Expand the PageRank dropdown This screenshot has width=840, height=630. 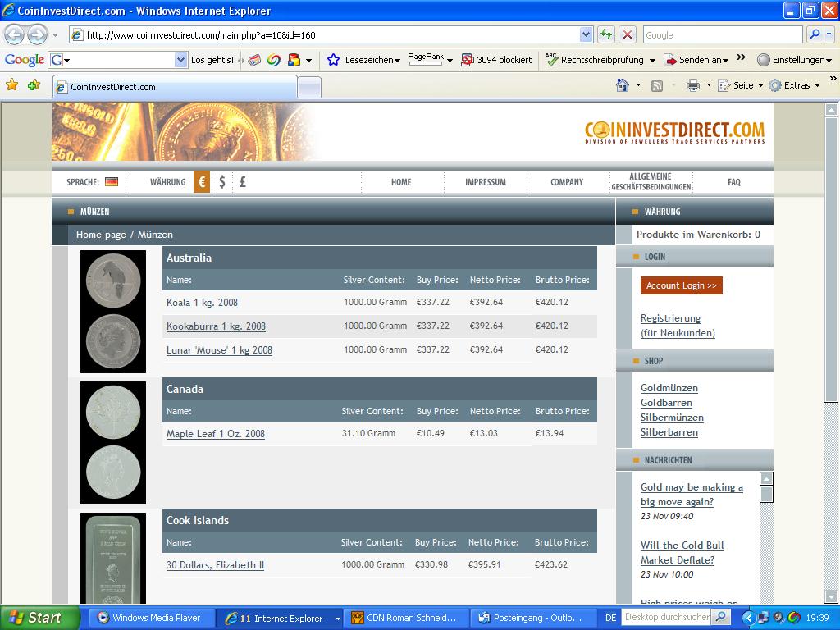click(450, 61)
